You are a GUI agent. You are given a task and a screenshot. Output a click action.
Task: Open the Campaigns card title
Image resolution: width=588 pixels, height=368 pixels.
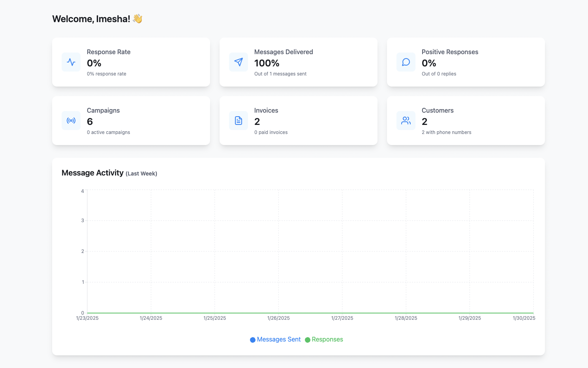tap(103, 110)
